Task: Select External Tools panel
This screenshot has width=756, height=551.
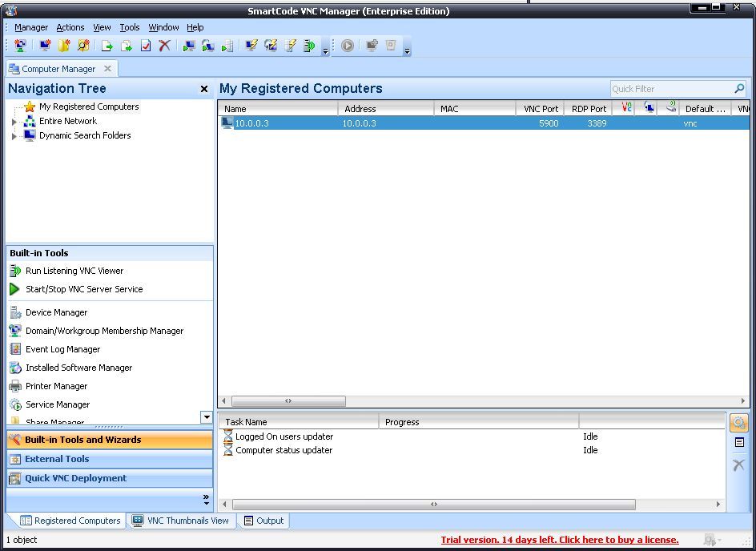Action: [110, 459]
